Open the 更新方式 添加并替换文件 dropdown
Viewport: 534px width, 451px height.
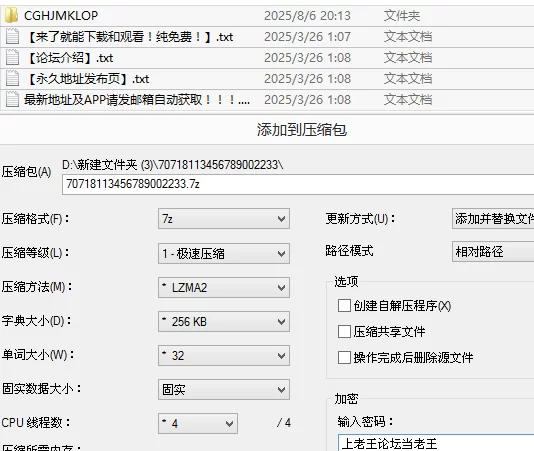tap(493, 219)
